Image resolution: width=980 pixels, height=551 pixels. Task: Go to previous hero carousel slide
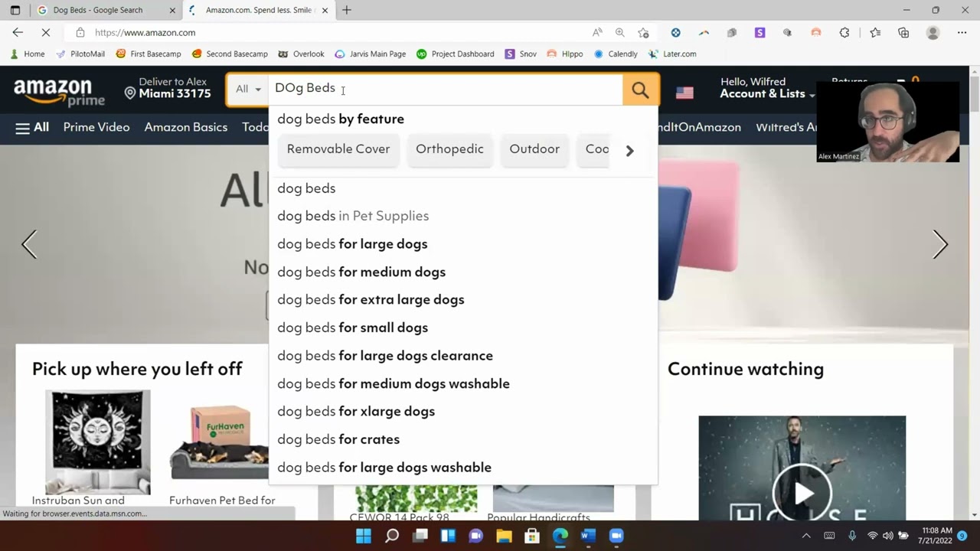pos(29,245)
